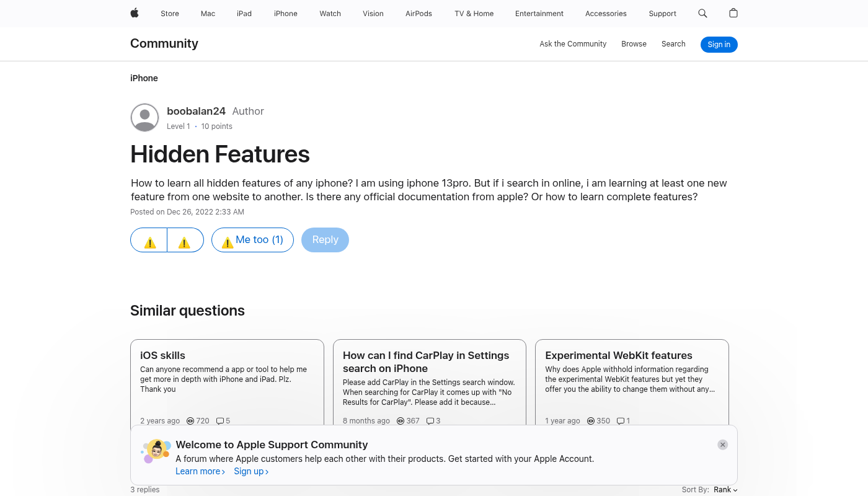Viewport: 868px width, 496px height.
Task: Click the right warning vote icon
Action: [184, 241]
